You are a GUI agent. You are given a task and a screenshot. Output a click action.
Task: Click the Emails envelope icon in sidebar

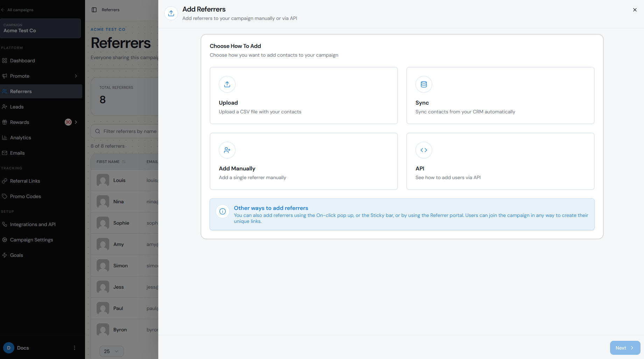tap(5, 153)
